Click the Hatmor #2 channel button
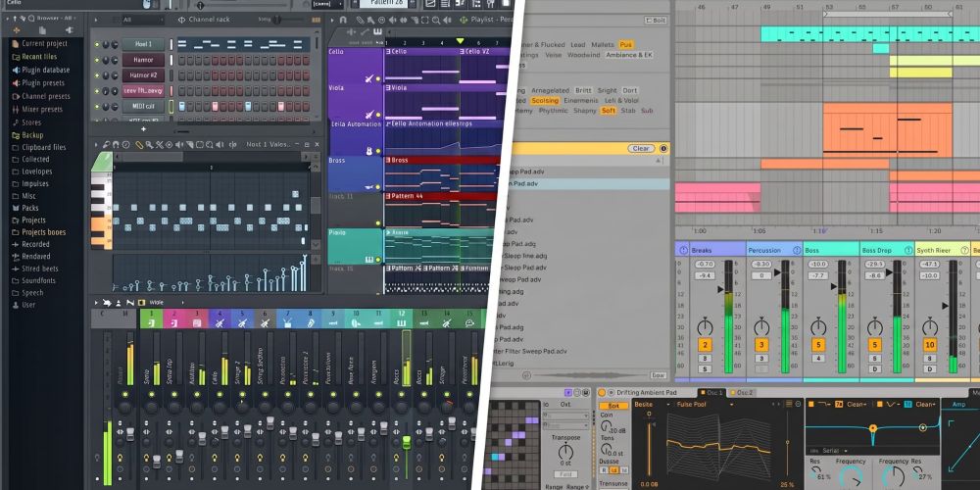Viewport: 980px width, 490px height. 143,75
